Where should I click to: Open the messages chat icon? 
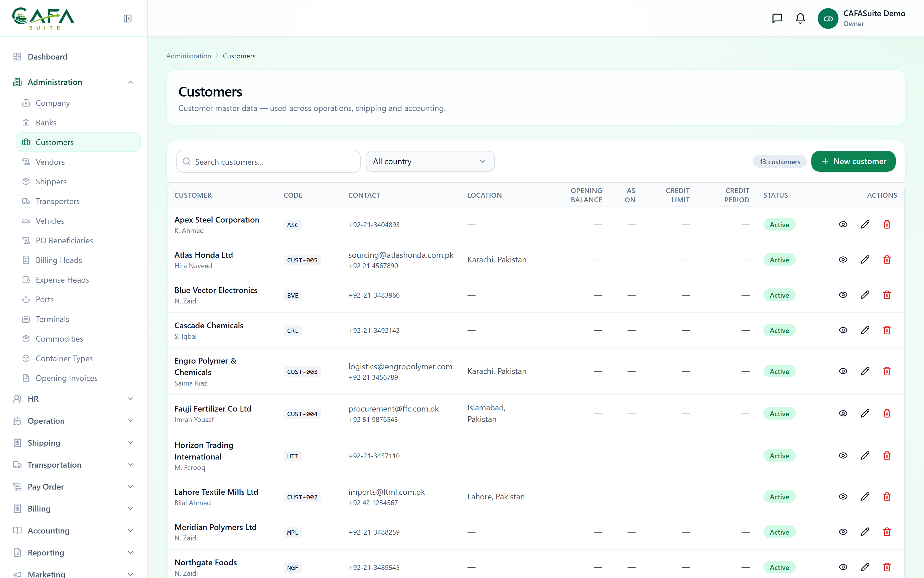777,18
